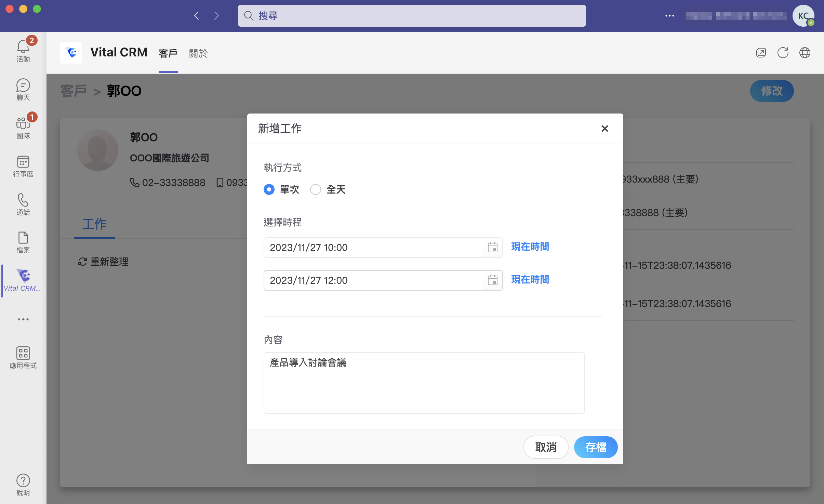The height and width of the screenshot is (504, 824).
Task: Select the 單次 radio button
Action: tap(269, 189)
